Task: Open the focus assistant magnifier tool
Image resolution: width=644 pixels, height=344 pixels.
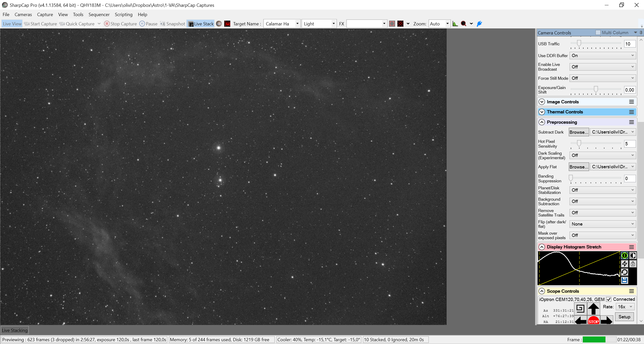Action: [x=464, y=24]
